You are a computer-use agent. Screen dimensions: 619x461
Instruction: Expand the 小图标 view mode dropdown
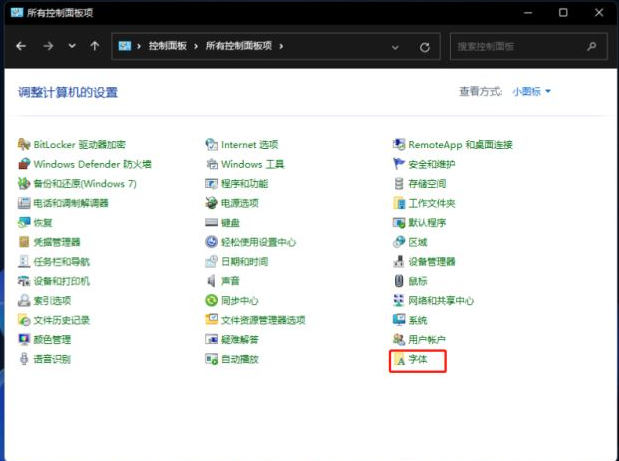(531, 92)
